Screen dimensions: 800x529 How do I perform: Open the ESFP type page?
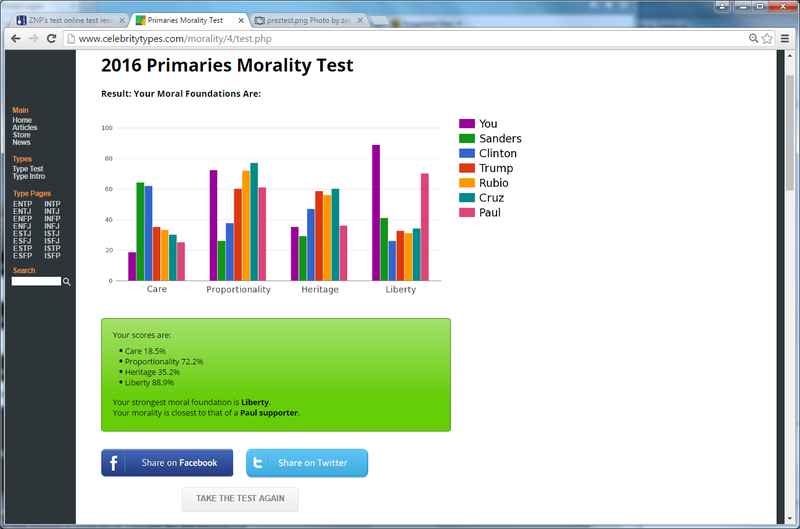(x=22, y=256)
